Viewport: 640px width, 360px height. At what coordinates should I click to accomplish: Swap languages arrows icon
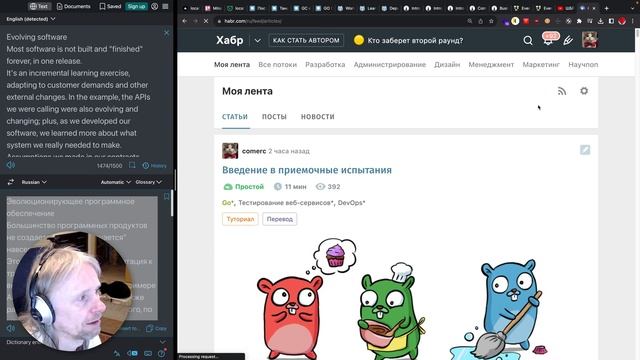click(11, 182)
